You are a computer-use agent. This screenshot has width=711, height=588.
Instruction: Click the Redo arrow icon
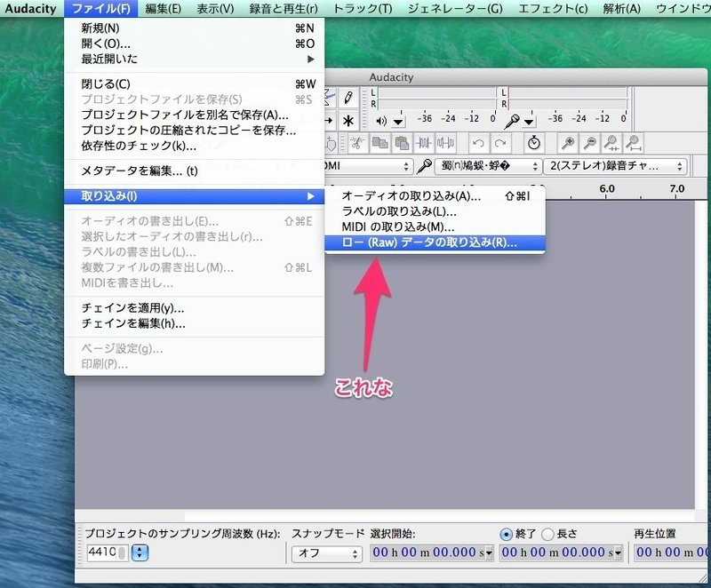(500, 144)
